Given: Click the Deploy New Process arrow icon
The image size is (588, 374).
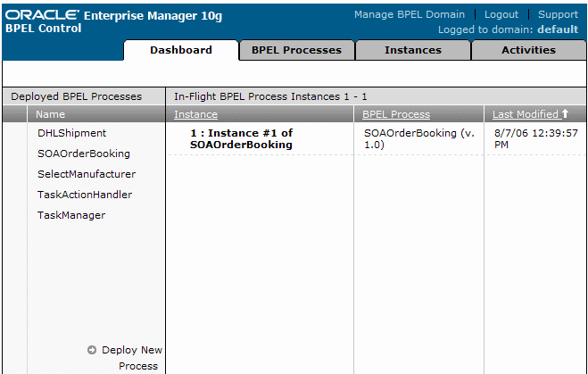Looking at the screenshot, I should coord(92,350).
